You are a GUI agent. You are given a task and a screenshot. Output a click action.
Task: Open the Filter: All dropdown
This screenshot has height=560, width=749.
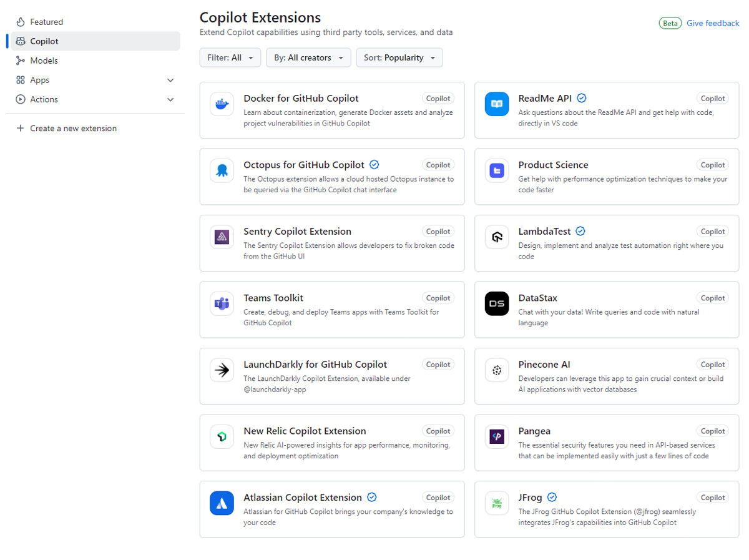230,57
